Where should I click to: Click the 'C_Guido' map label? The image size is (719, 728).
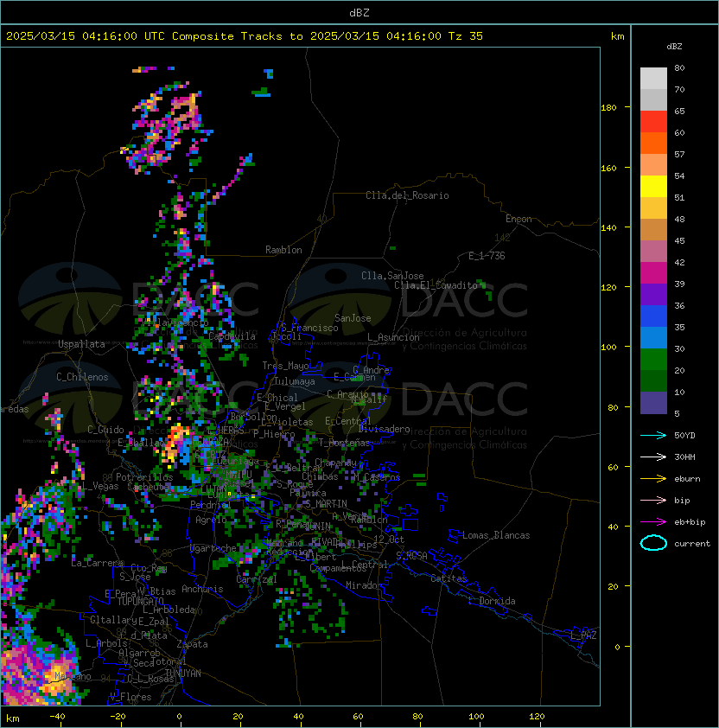[x=105, y=430]
